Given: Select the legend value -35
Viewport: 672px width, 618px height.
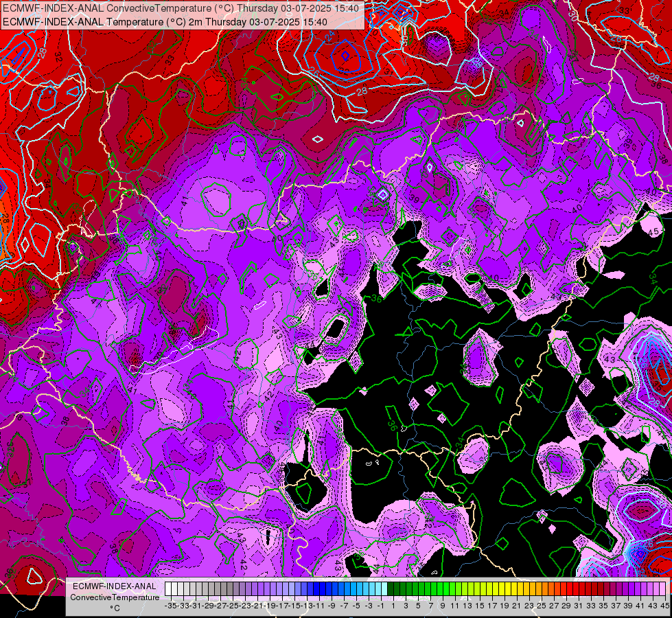Looking at the screenshot, I should [x=170, y=606].
